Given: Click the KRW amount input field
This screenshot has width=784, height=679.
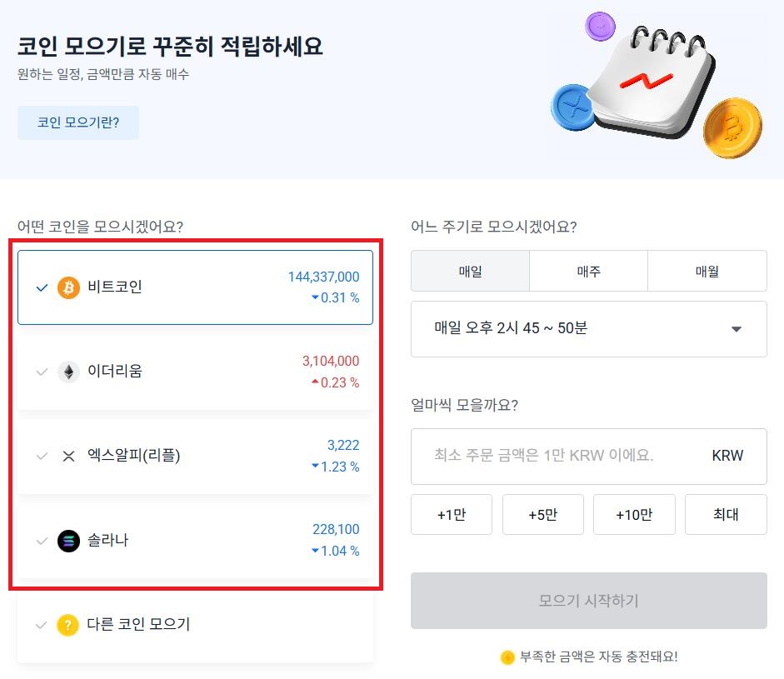Looking at the screenshot, I should [x=588, y=456].
